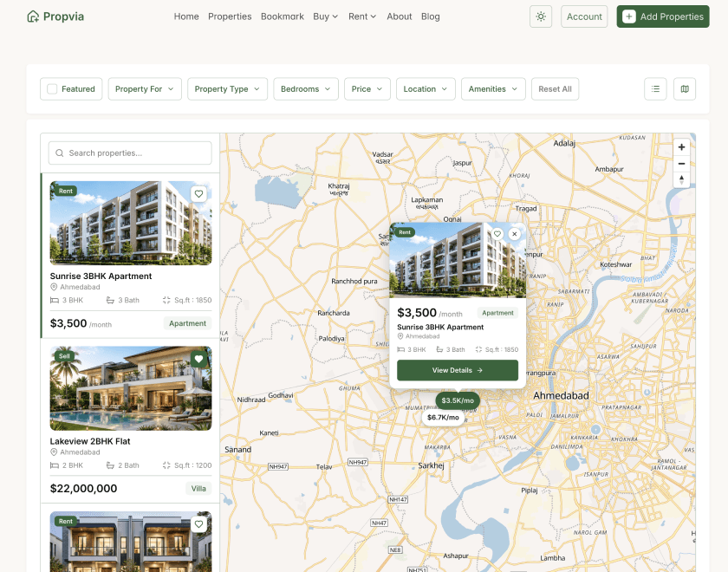The image size is (728, 572).
Task: Open the third listing's image
Action: pos(131,542)
